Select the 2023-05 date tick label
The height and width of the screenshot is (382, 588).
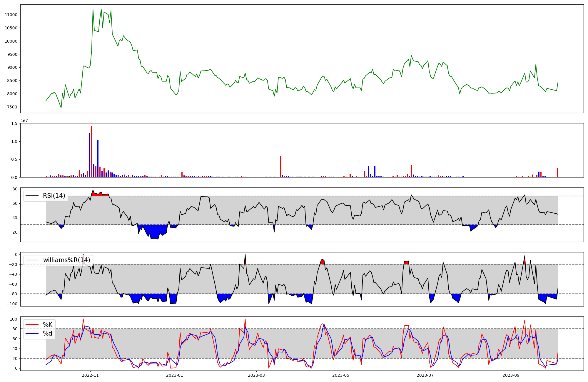341,375
